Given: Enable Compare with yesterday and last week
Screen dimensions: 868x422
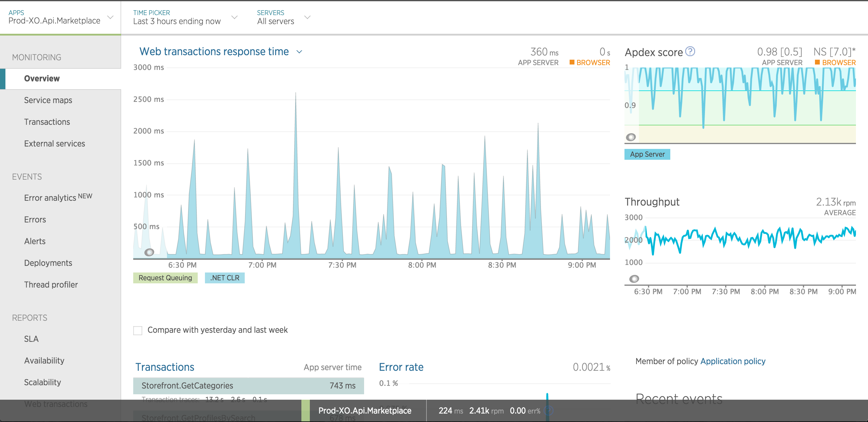Looking at the screenshot, I should tap(138, 330).
